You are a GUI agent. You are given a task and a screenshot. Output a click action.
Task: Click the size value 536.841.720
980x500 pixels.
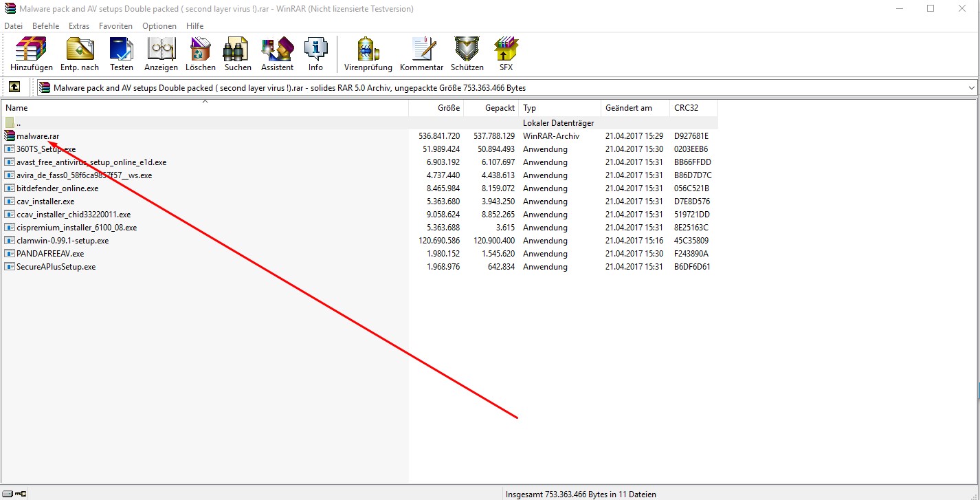(439, 136)
